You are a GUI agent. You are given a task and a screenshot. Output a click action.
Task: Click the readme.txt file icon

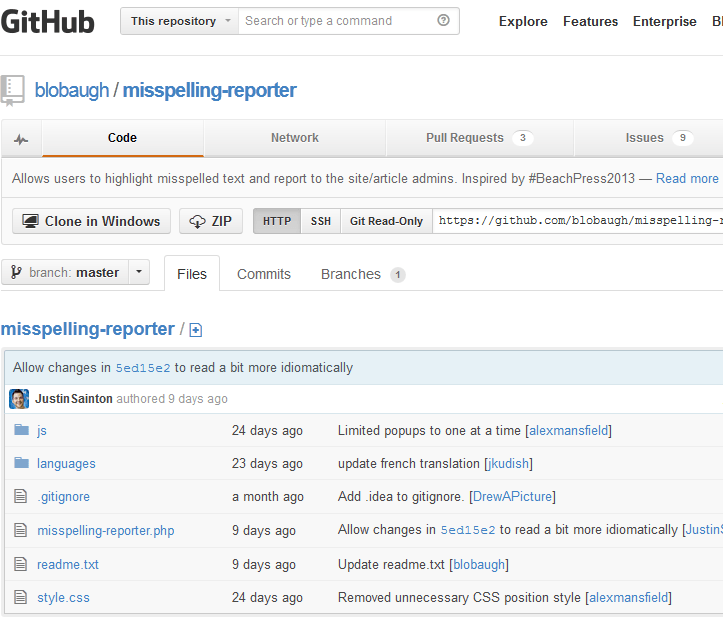pos(20,564)
